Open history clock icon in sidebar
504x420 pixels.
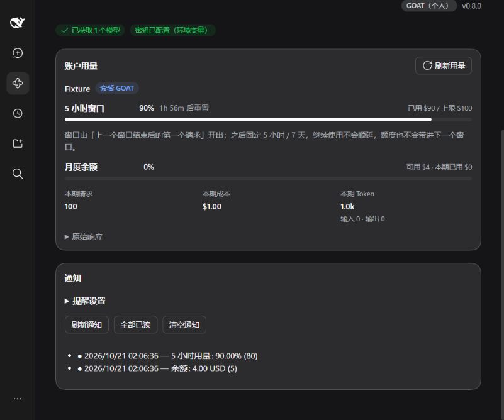pyautogui.click(x=18, y=113)
